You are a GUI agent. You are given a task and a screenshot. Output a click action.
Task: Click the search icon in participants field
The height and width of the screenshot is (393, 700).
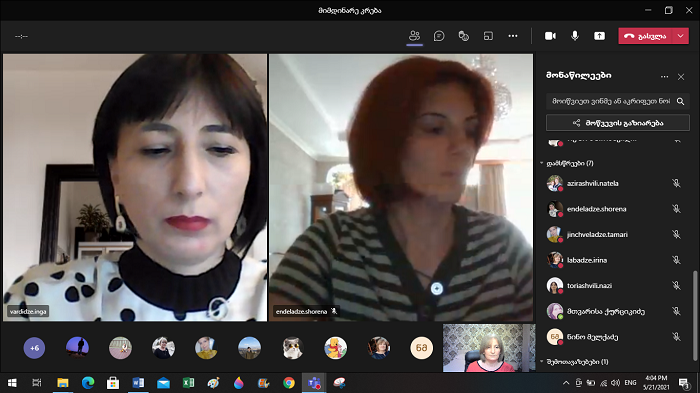tap(680, 101)
